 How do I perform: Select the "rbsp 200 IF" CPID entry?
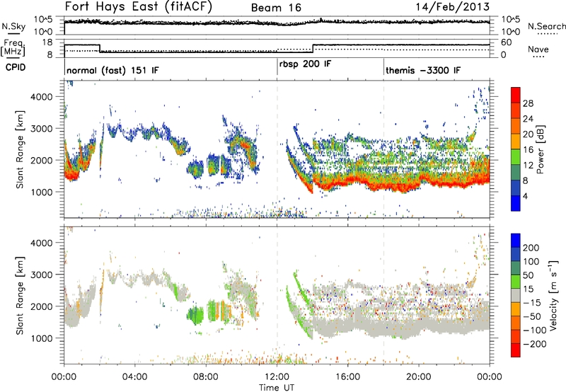click(x=305, y=64)
